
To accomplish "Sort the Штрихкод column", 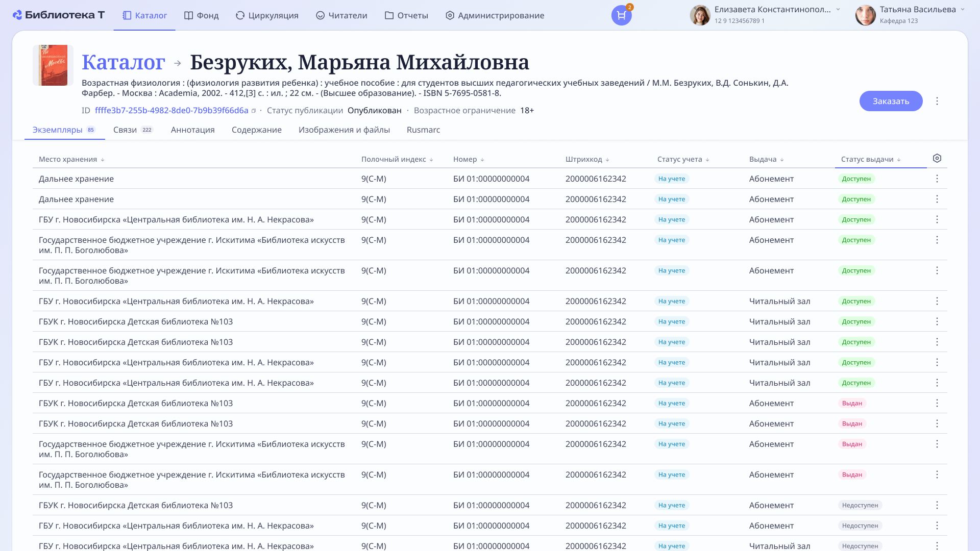I will pos(607,159).
